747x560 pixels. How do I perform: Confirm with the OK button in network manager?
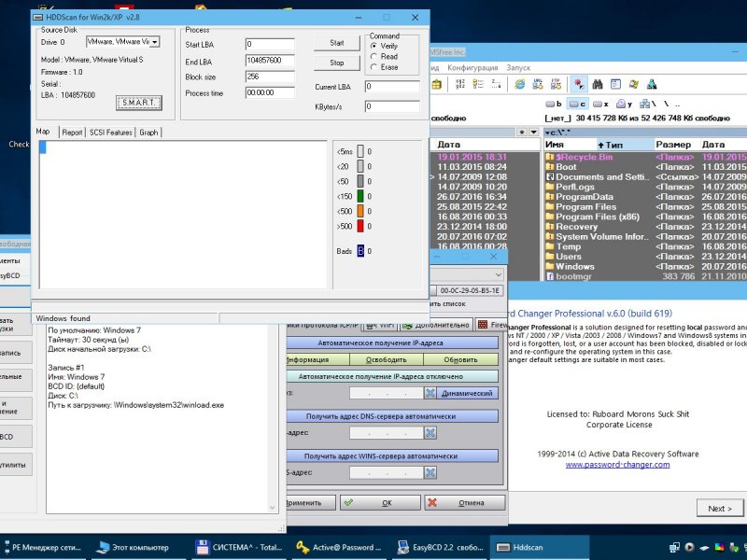380,502
